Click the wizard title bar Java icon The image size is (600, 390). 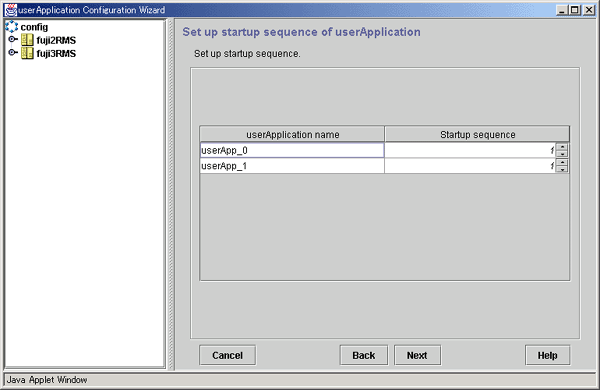click(x=11, y=10)
